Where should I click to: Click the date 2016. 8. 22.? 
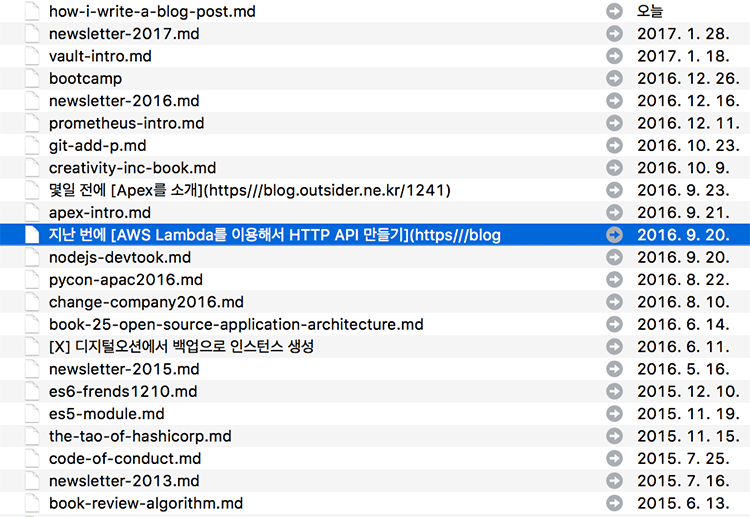684,279
